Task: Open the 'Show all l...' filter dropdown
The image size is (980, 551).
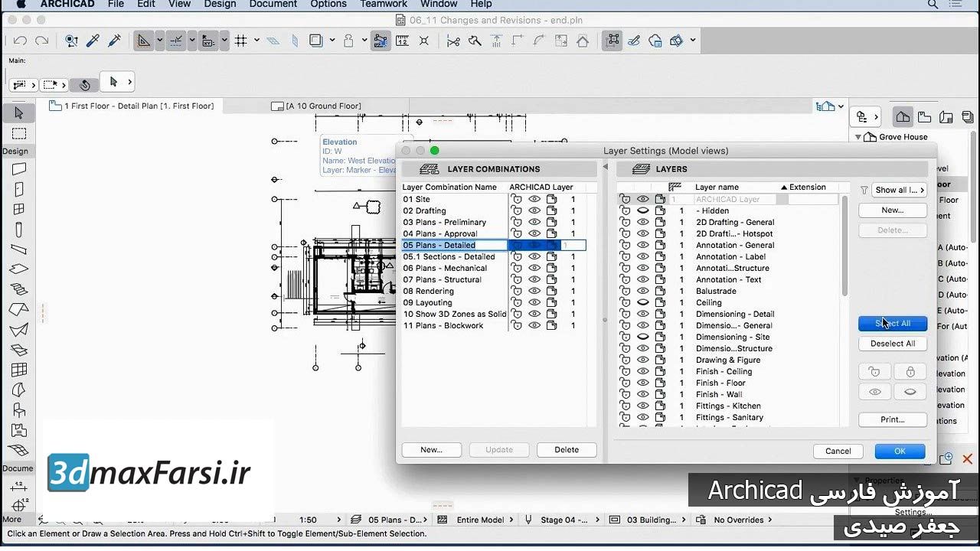Action: point(899,190)
